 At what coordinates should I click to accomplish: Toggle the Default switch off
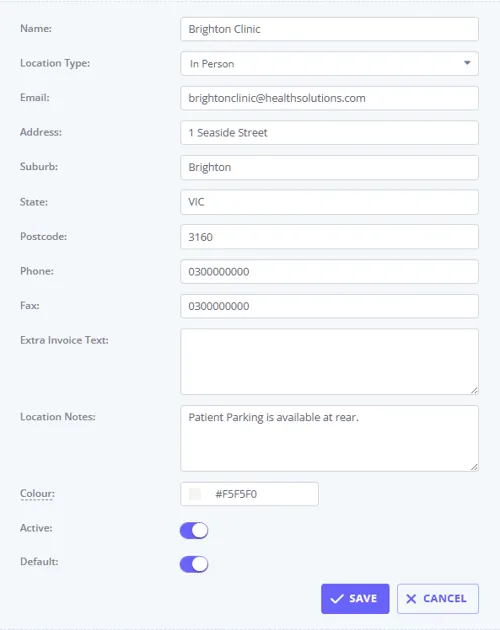[194, 564]
